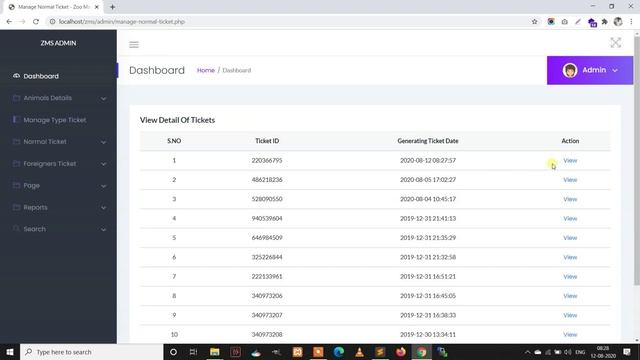Screen dimensions: 640x360
Task: Open a new browser tab
Action: click(x=112, y=7)
